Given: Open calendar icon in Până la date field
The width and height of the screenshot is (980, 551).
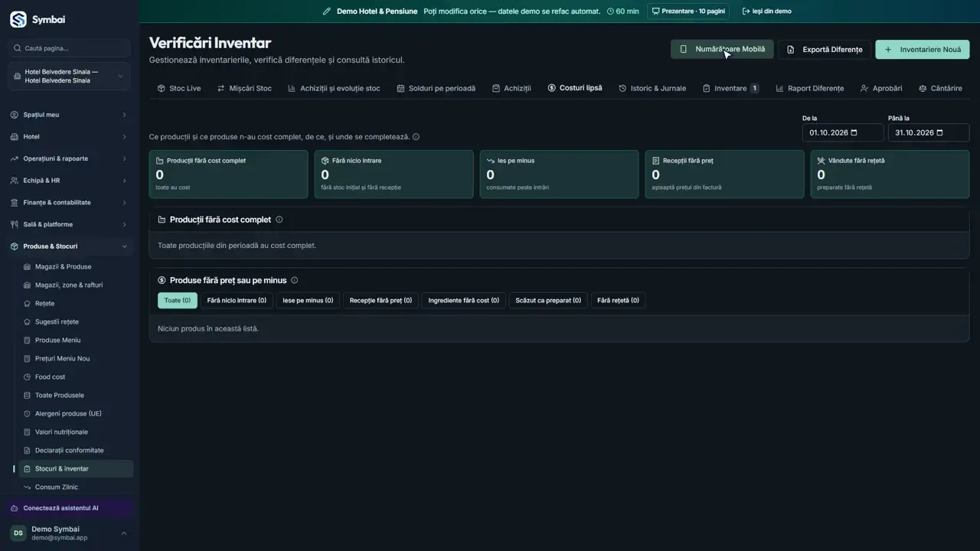Looking at the screenshot, I should click(x=939, y=132).
